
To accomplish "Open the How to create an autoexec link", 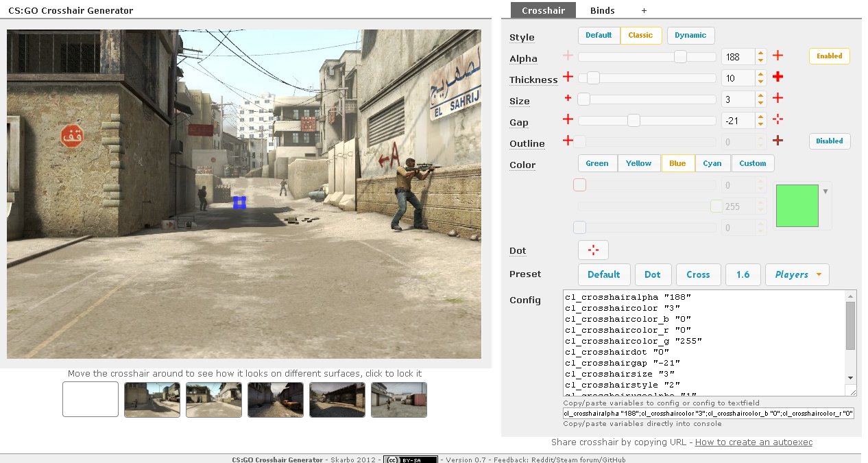I will point(754,442).
